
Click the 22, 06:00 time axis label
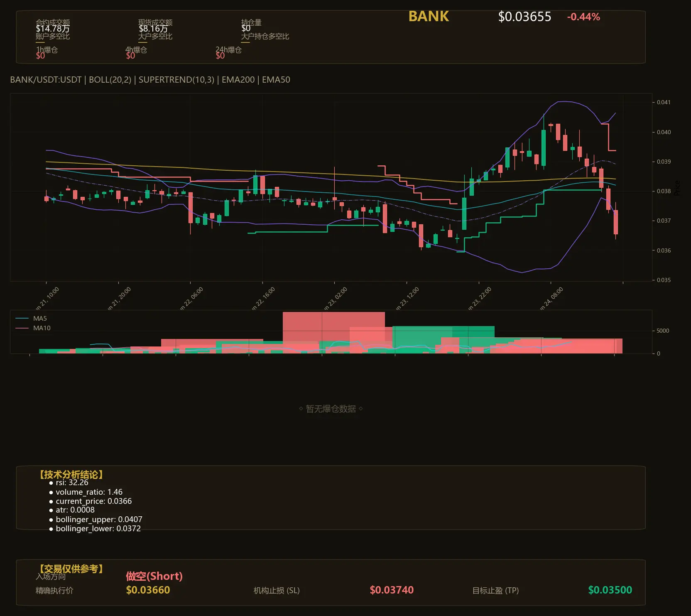[x=192, y=298]
